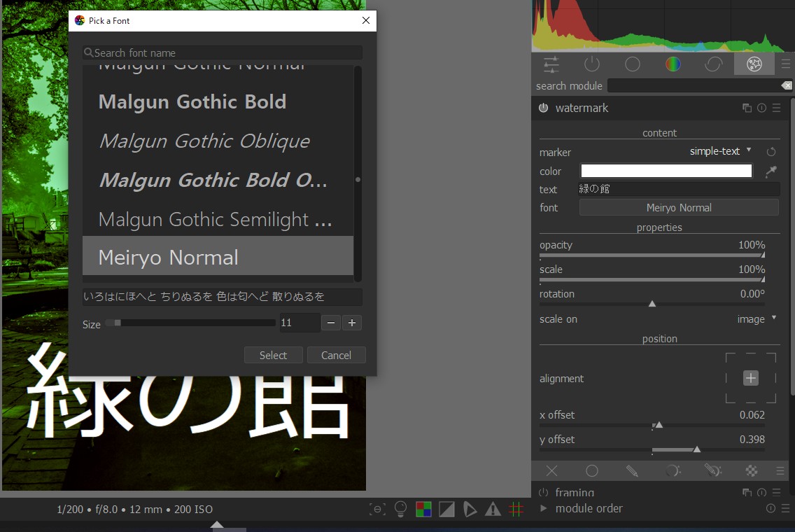The width and height of the screenshot is (795, 532).
Task: Open the quick access panel tab
Action: point(551,64)
